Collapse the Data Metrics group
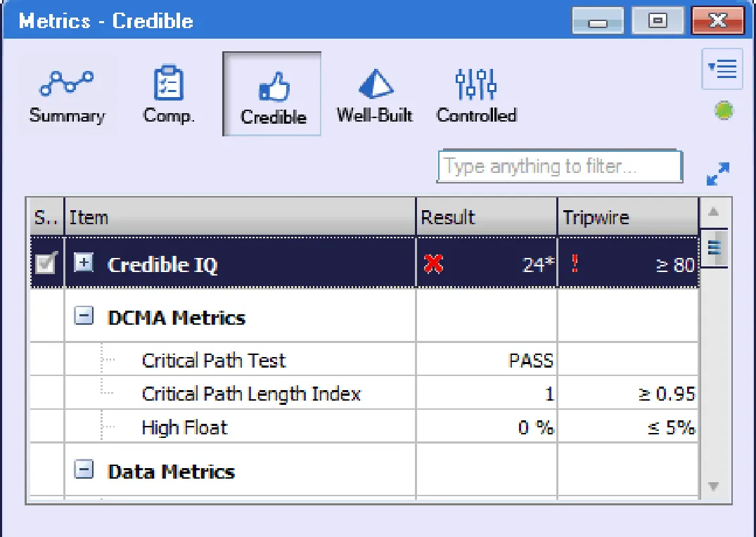Image resolution: width=756 pixels, height=537 pixels. (x=84, y=469)
